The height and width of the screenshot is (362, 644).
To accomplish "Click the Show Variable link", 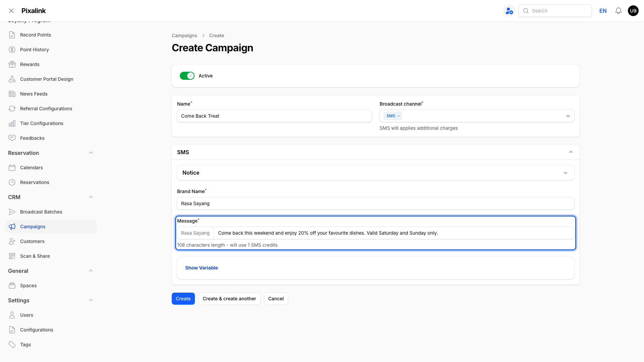I will click(202, 268).
